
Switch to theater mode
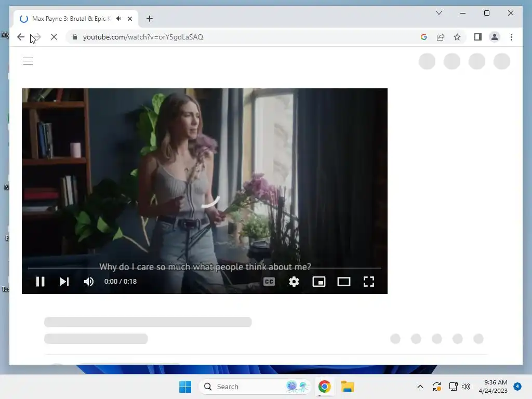344,282
